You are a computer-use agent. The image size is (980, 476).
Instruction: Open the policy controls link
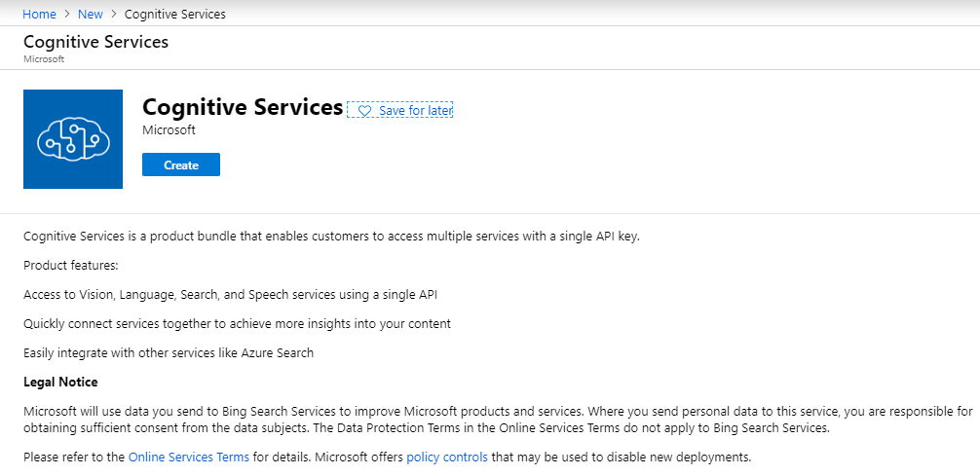coord(446,457)
